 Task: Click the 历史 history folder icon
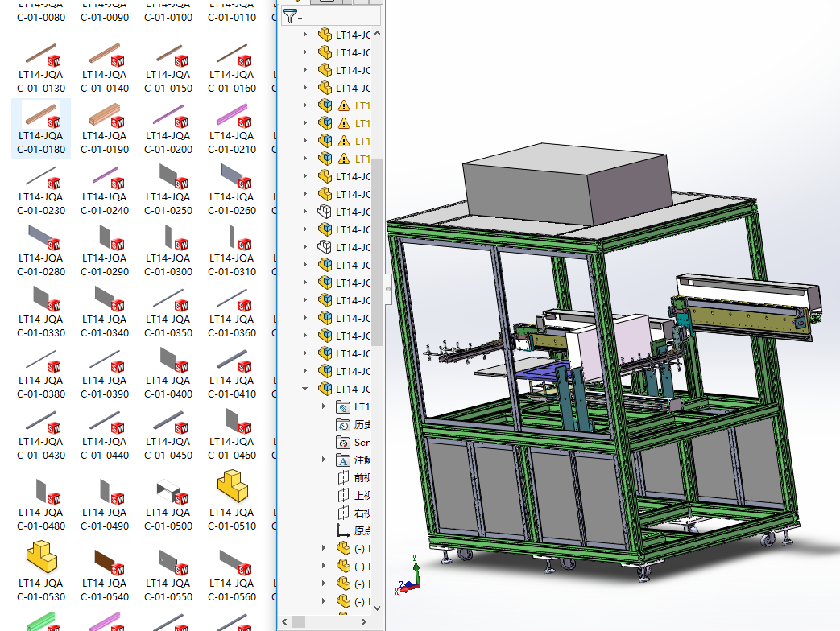342,425
